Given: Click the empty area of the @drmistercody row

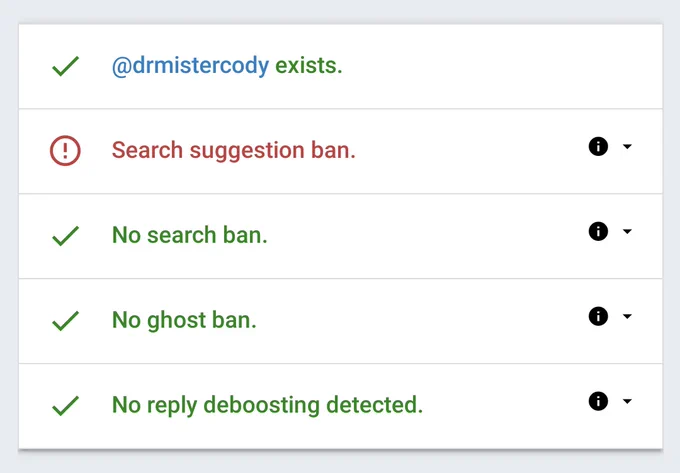Looking at the screenshot, I should [499, 66].
